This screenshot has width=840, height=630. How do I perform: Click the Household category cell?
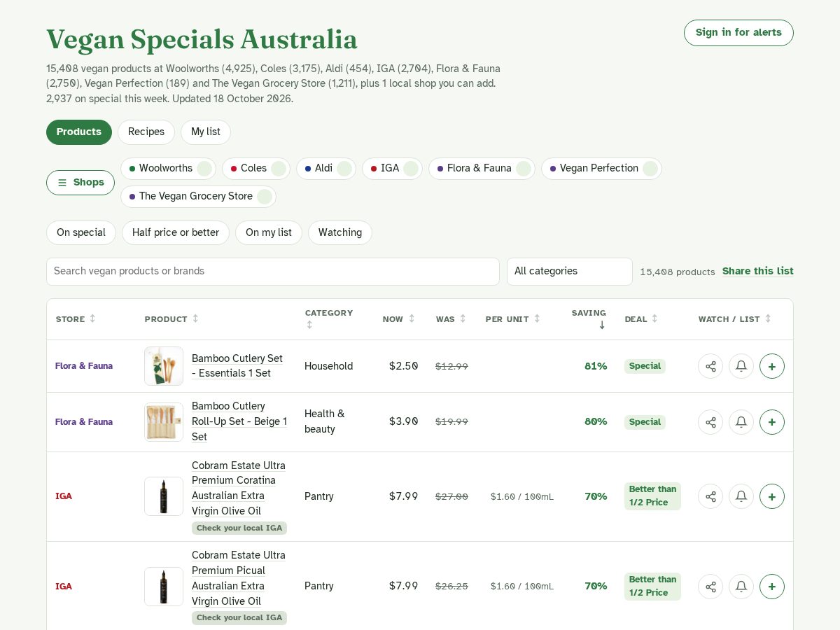pos(328,366)
